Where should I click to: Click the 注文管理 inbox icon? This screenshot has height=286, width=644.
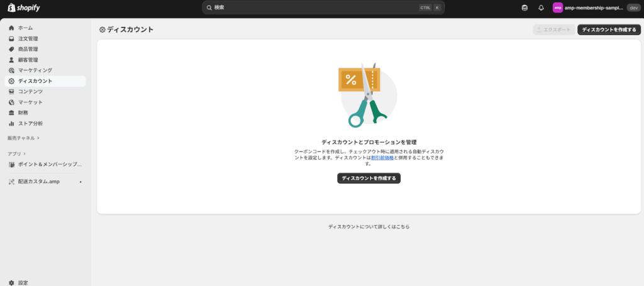[x=11, y=39]
